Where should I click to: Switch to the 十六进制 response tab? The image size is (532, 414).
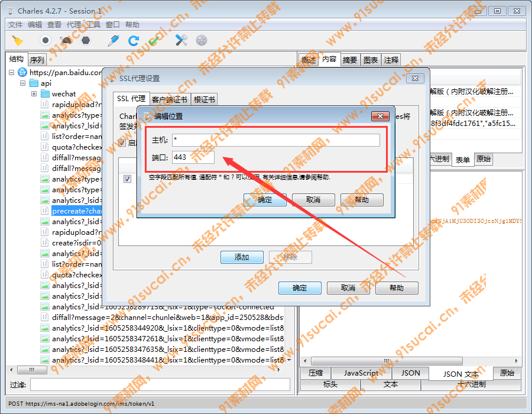[x=471, y=384]
